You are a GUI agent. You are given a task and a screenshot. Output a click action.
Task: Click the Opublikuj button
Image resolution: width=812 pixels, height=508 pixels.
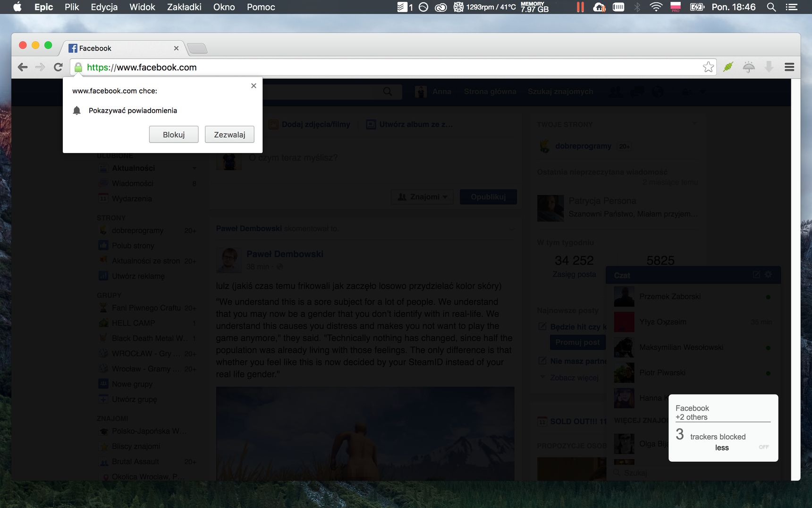[x=488, y=197]
